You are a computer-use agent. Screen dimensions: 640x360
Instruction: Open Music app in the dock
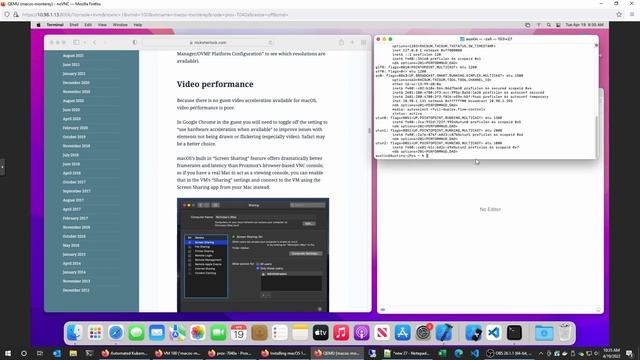tap(341, 333)
